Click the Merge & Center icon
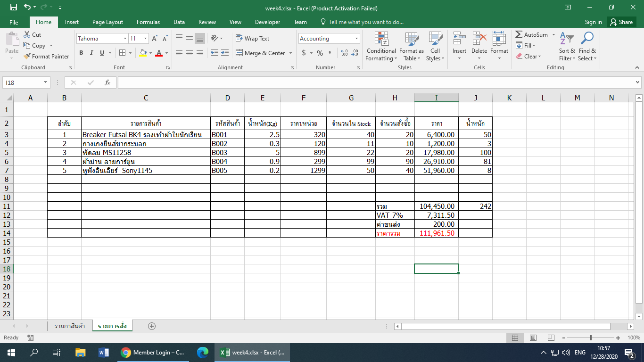 (x=239, y=53)
